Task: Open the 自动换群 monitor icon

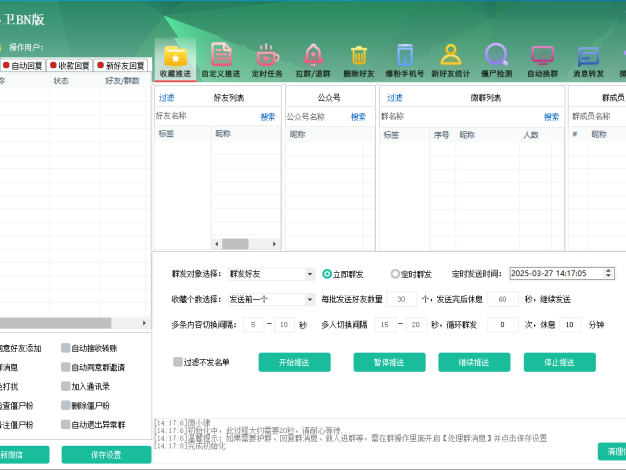Action: coord(543,60)
